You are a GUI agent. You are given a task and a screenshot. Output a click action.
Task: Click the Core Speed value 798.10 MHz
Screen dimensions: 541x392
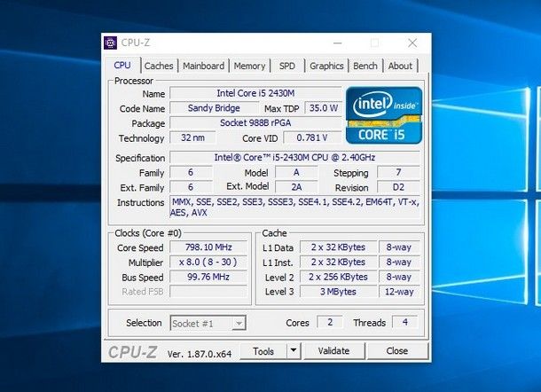(x=208, y=247)
